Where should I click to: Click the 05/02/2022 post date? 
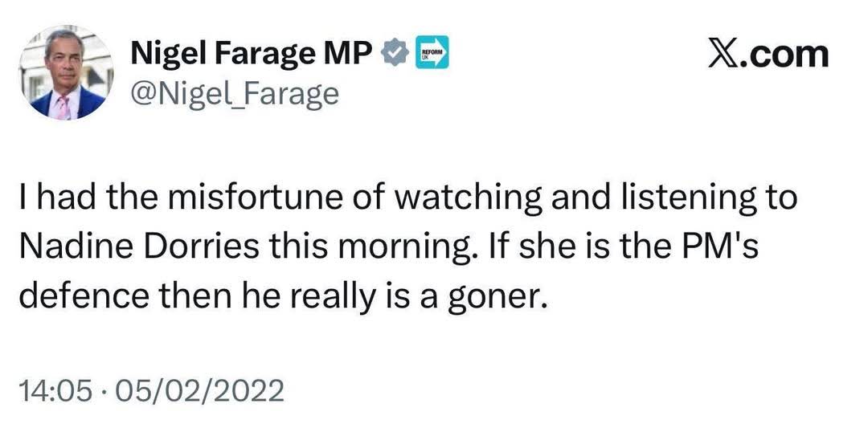click(200, 390)
